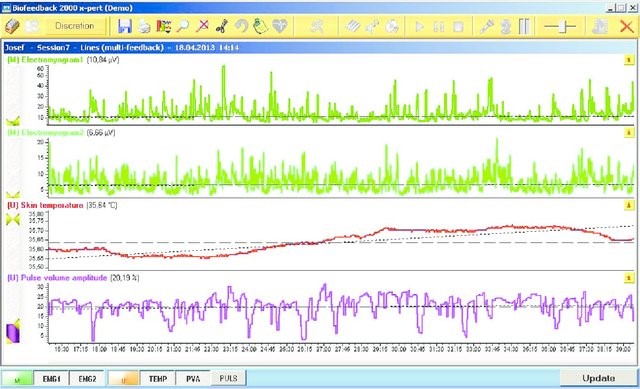Maximize the Biofeedback 2000 window

(621, 7)
